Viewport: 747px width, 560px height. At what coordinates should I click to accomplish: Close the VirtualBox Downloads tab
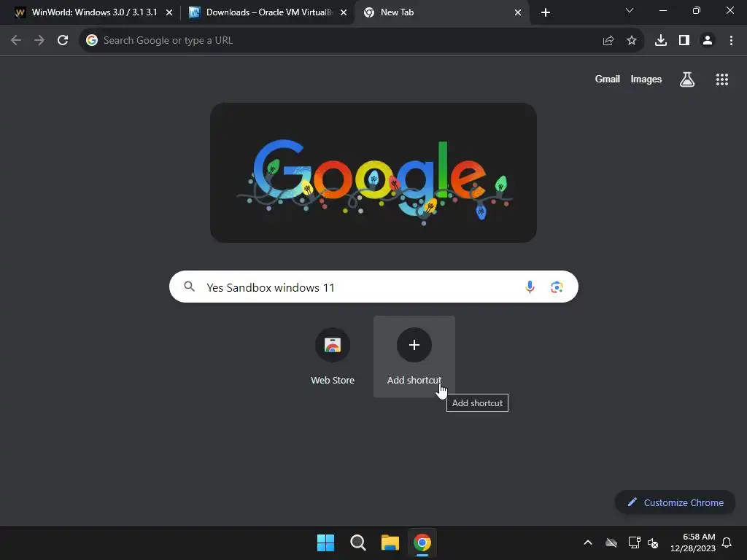tap(344, 12)
